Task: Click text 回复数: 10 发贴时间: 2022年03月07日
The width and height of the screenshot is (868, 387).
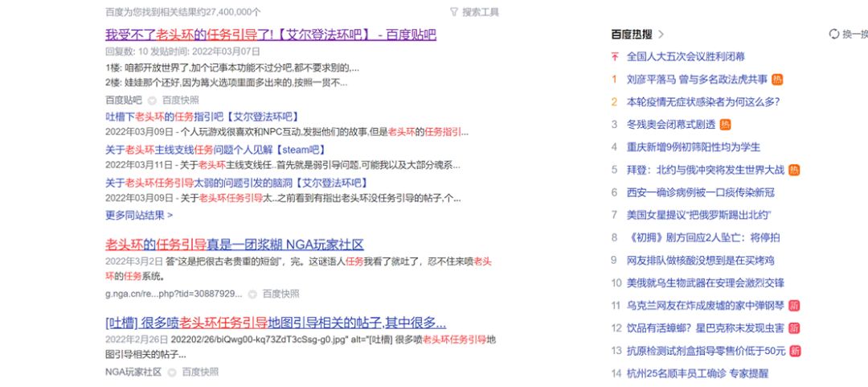Action: (x=182, y=51)
